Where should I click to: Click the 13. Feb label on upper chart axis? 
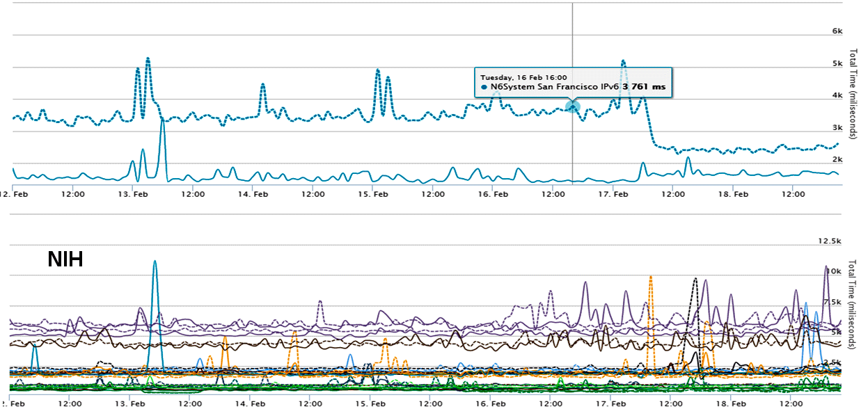132,194
